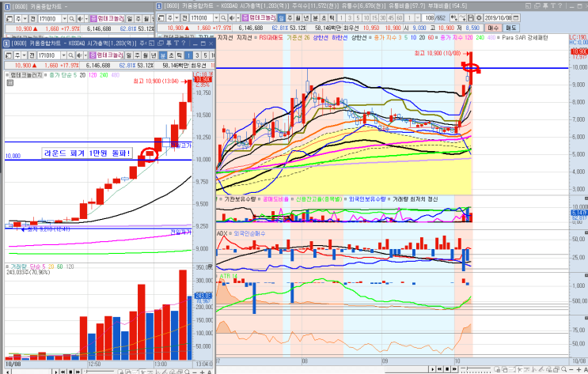The image size is (588, 374).
Task: Click the speaker icon in front window toolbar
Action: coord(79,55)
